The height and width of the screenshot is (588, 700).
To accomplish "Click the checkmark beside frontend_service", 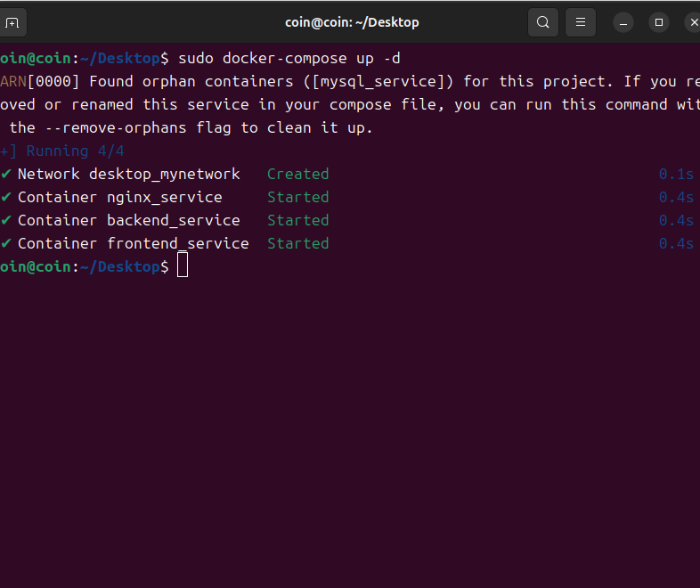I will click(6, 243).
